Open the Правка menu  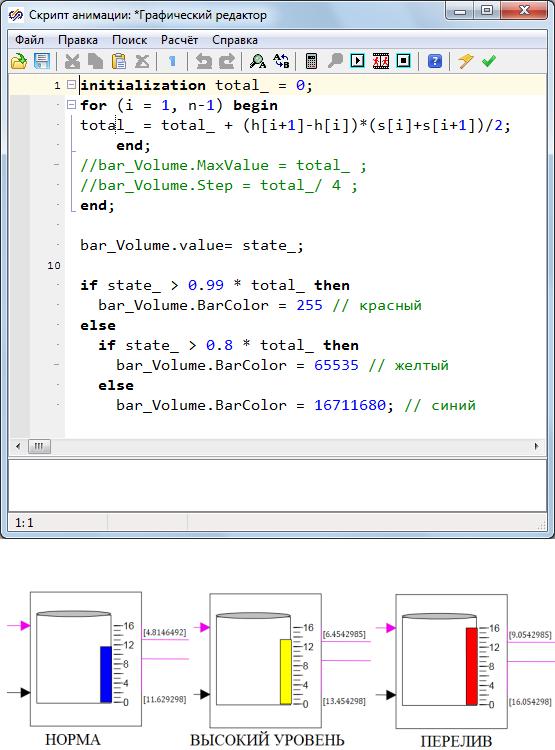(78, 40)
